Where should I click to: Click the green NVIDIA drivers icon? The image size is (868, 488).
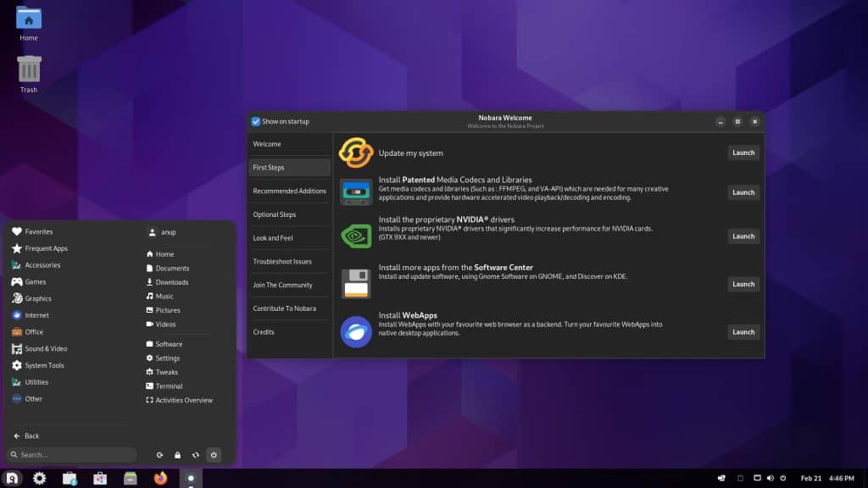click(356, 236)
